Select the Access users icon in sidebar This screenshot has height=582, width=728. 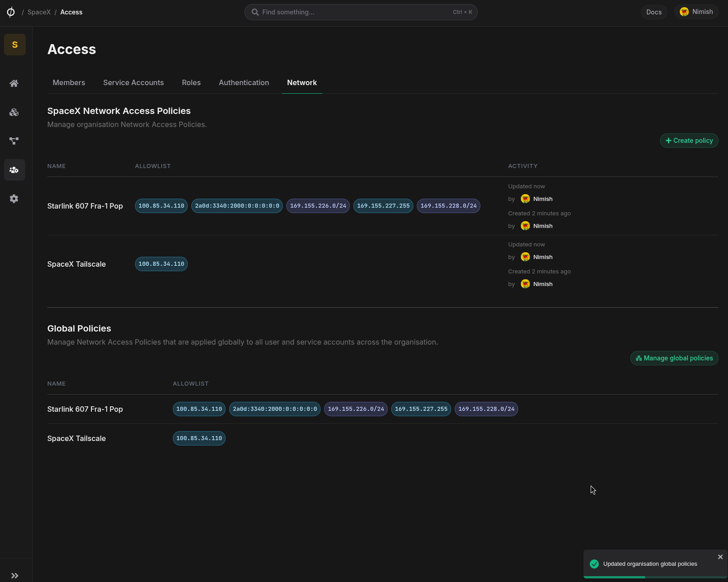(14, 170)
